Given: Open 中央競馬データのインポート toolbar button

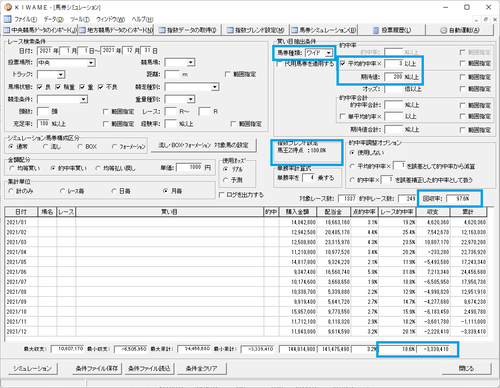Looking at the screenshot, I should 40,30.
